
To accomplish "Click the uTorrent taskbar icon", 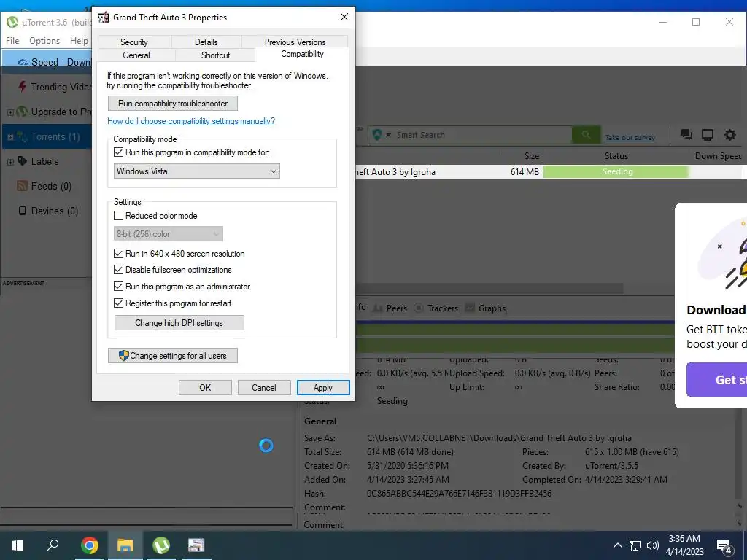I will pyautogui.click(x=161, y=545).
